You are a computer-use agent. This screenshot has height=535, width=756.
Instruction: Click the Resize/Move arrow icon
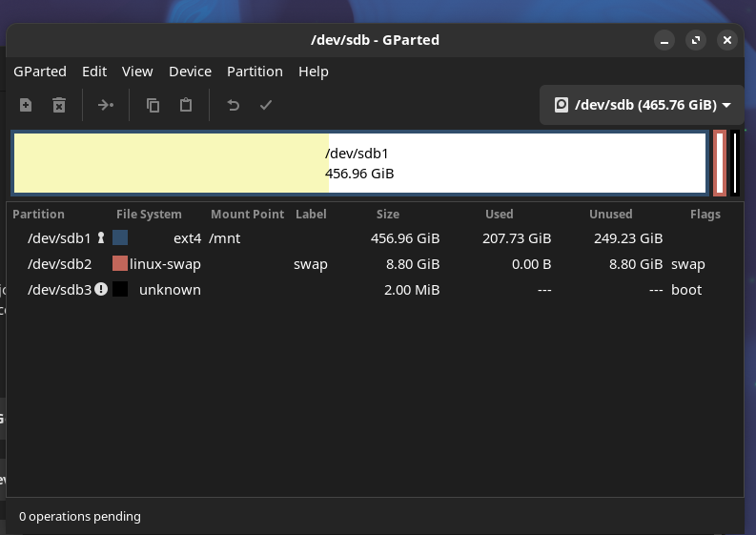106,105
